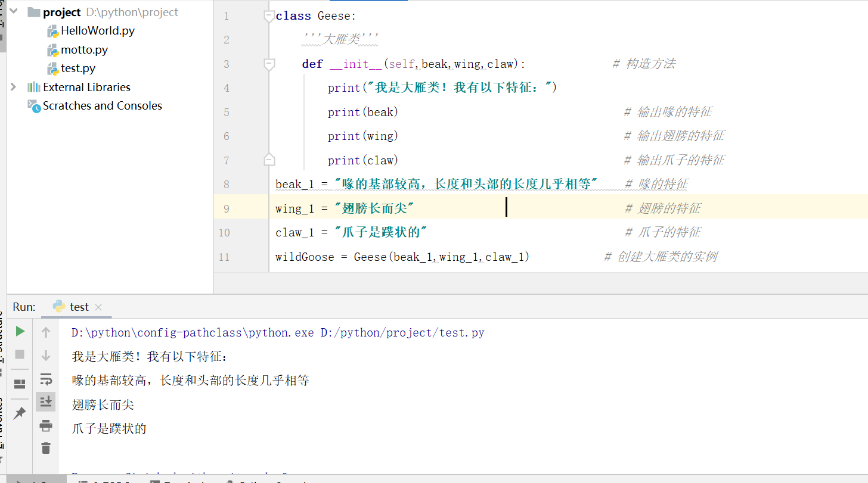
Task: Select the Scratches and Consoles label
Action: [103, 105]
